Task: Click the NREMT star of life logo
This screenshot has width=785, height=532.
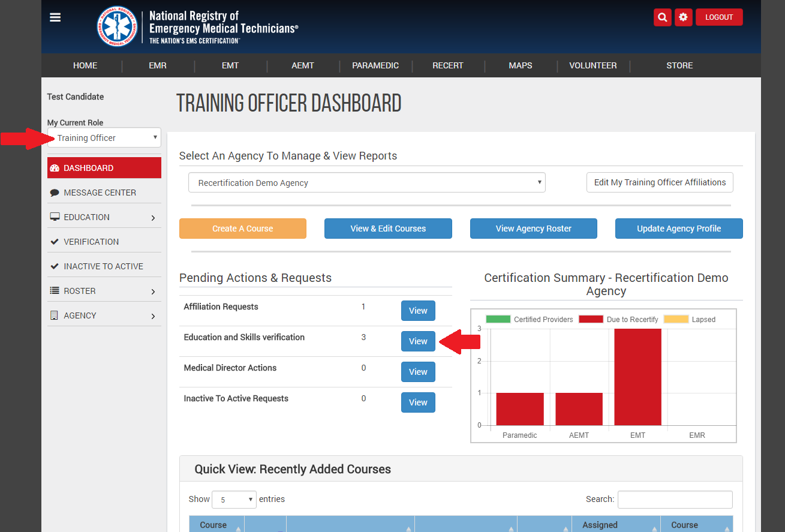Action: pos(118,26)
